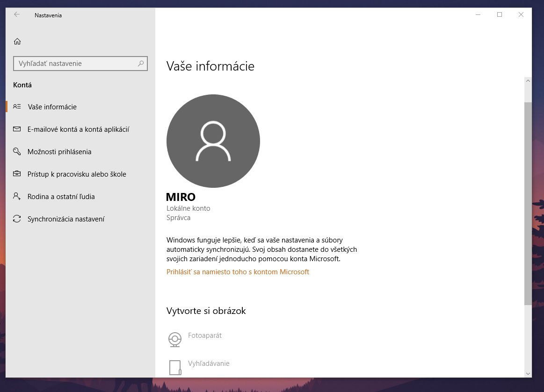Click the person-lines icon beside Vaše informácie
544x392 pixels.
17,107
